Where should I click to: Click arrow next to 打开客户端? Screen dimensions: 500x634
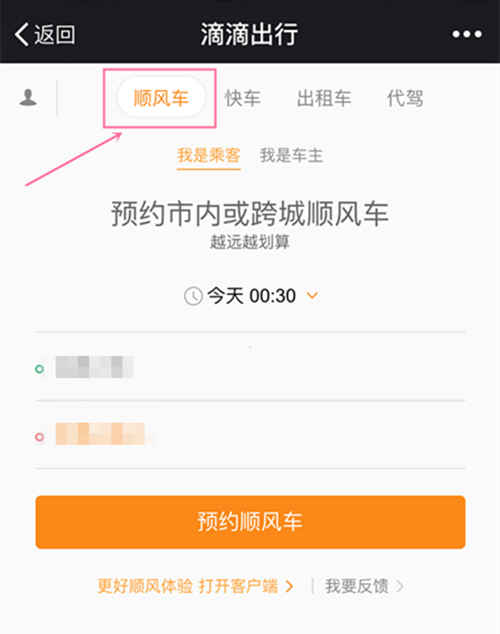click(289, 586)
